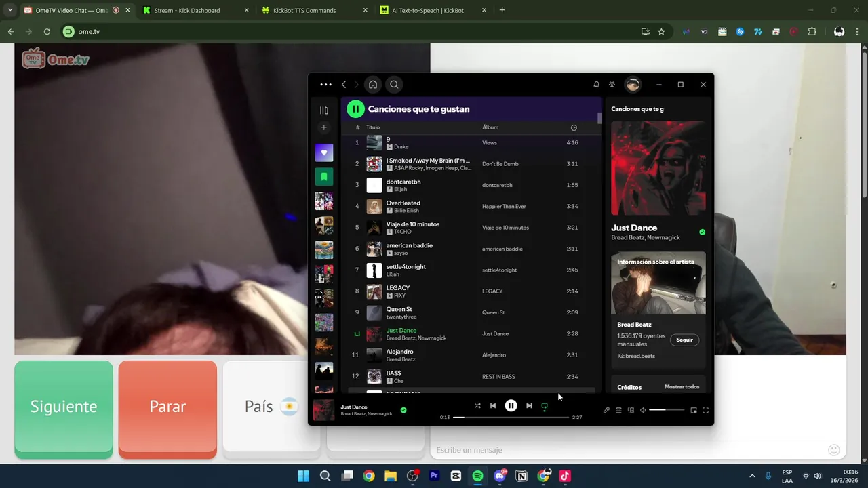Select track LEGACY by PIXY

click(471, 291)
